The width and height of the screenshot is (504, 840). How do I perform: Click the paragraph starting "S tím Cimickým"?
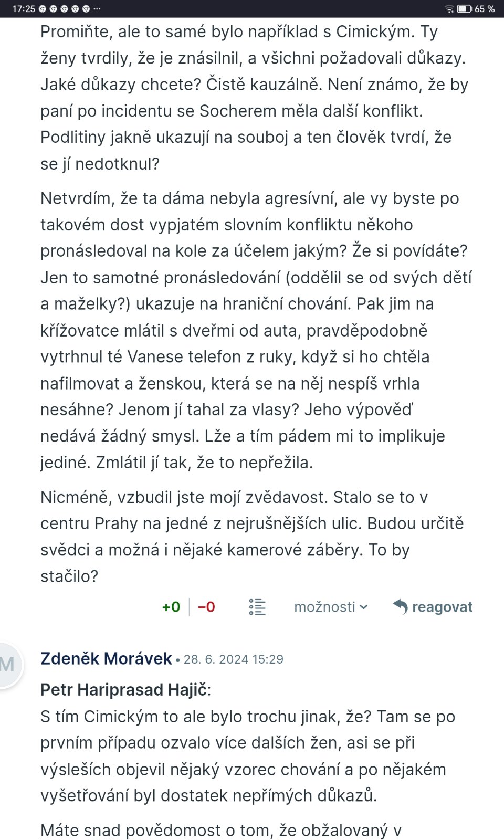pyautogui.click(x=247, y=756)
